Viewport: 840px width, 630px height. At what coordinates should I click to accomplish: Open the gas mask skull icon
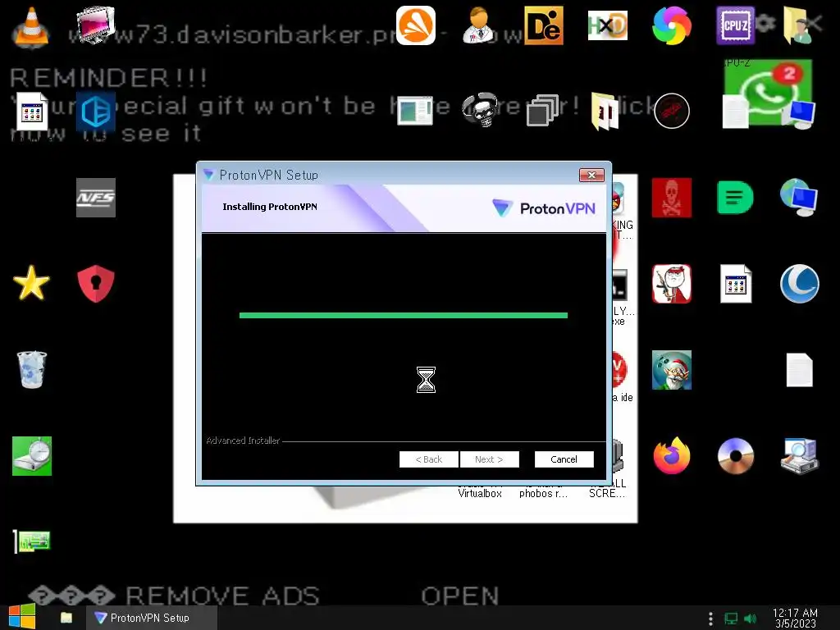[480, 111]
